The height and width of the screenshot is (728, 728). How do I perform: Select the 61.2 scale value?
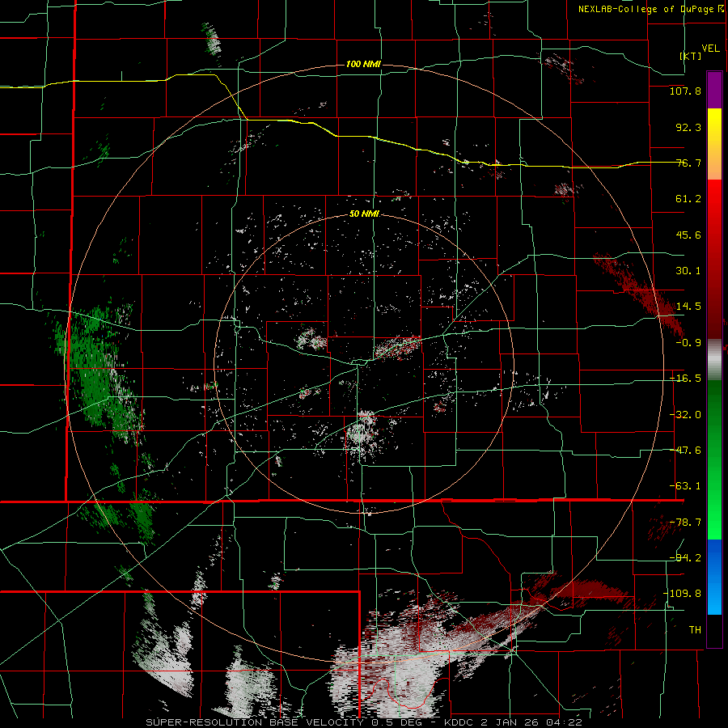[x=688, y=199]
